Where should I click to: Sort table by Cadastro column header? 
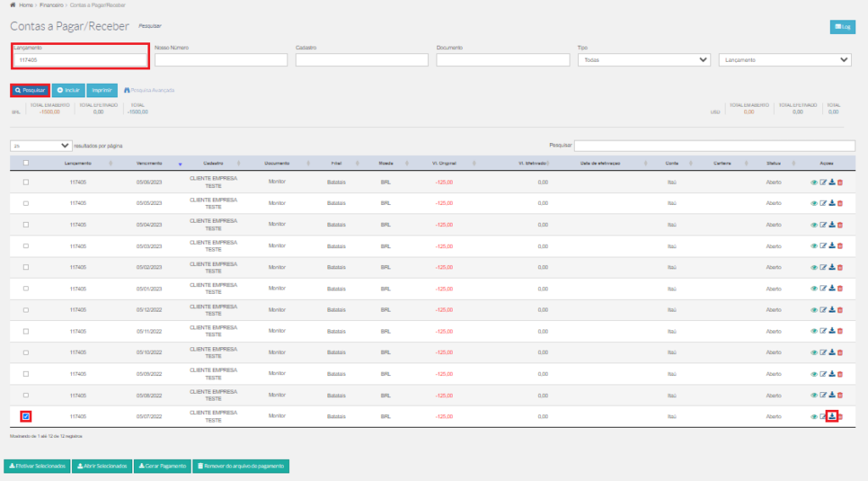(x=213, y=163)
